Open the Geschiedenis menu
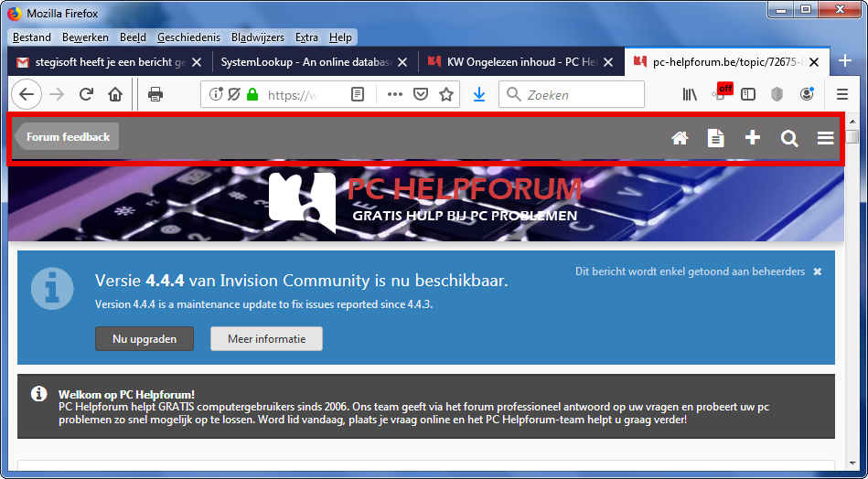This screenshot has width=868, height=479. pos(188,37)
